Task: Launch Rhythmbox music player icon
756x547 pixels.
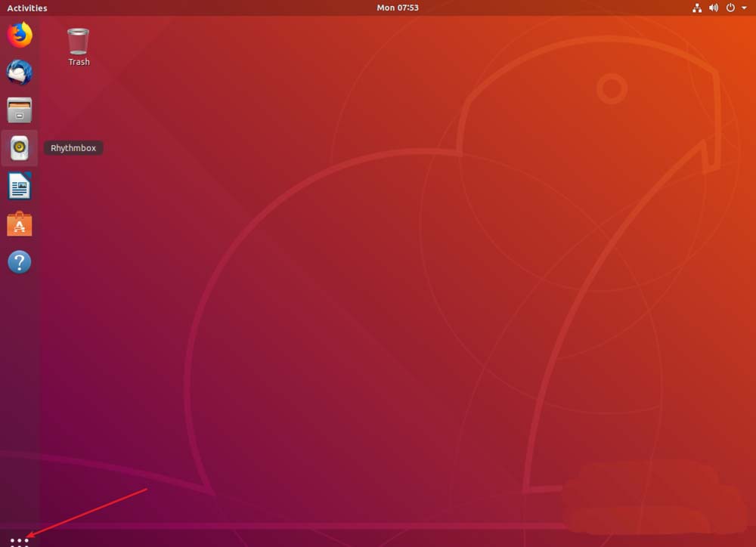Action: point(20,148)
